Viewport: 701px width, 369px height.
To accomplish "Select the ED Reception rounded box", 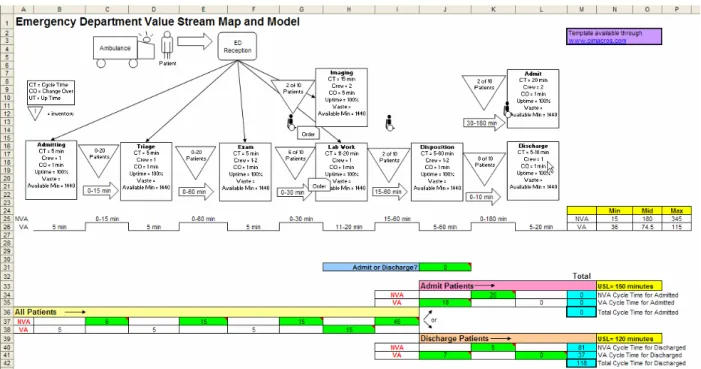I will [x=237, y=46].
